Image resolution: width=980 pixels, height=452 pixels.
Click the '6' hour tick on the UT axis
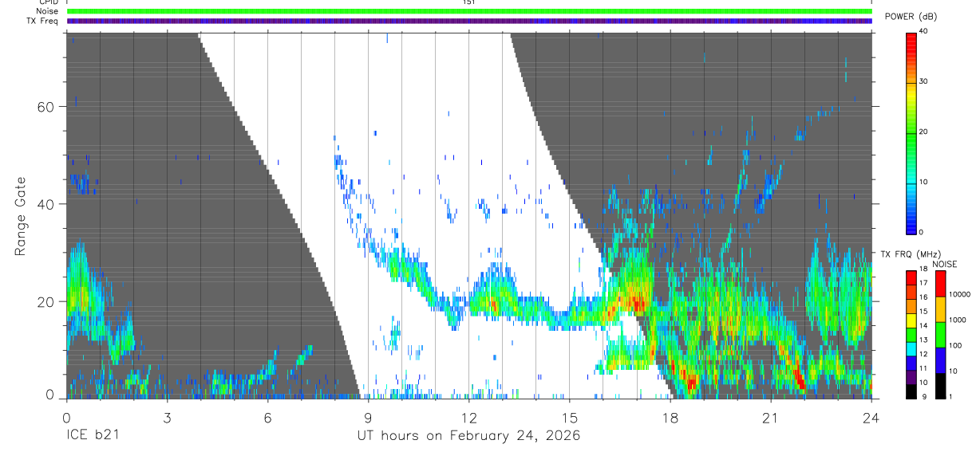pos(267,418)
